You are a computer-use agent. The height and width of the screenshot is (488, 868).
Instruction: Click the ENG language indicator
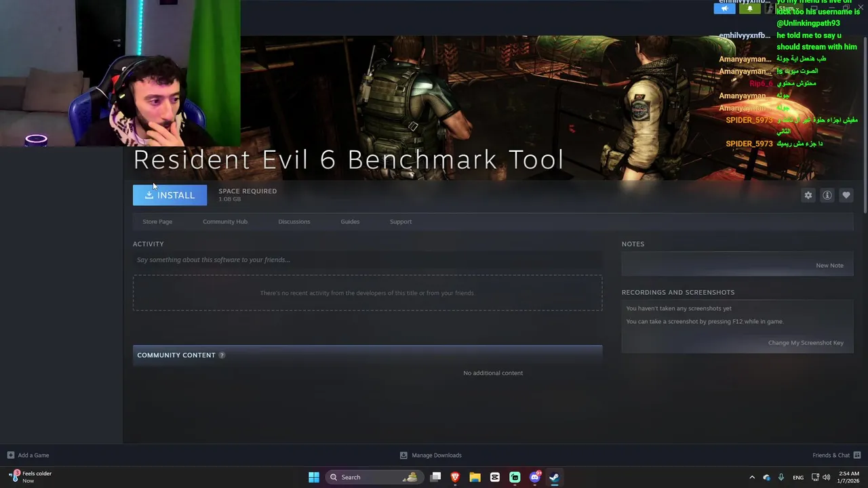pos(798,477)
